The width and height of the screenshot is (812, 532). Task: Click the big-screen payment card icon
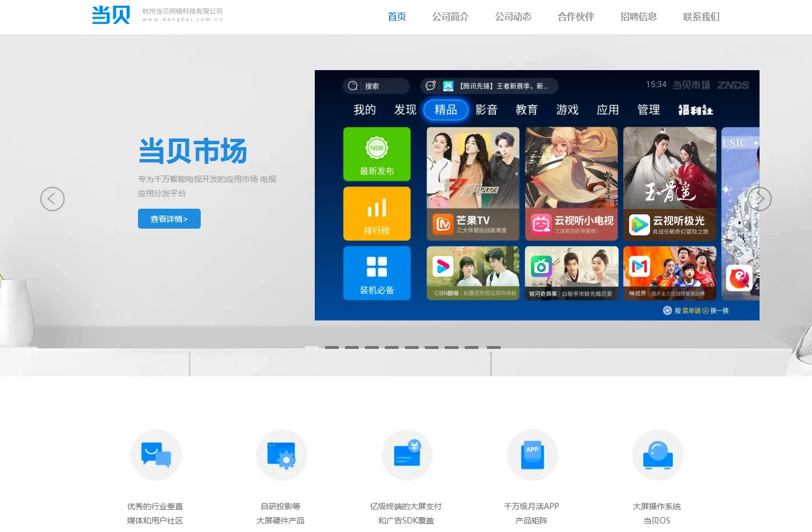(407, 455)
